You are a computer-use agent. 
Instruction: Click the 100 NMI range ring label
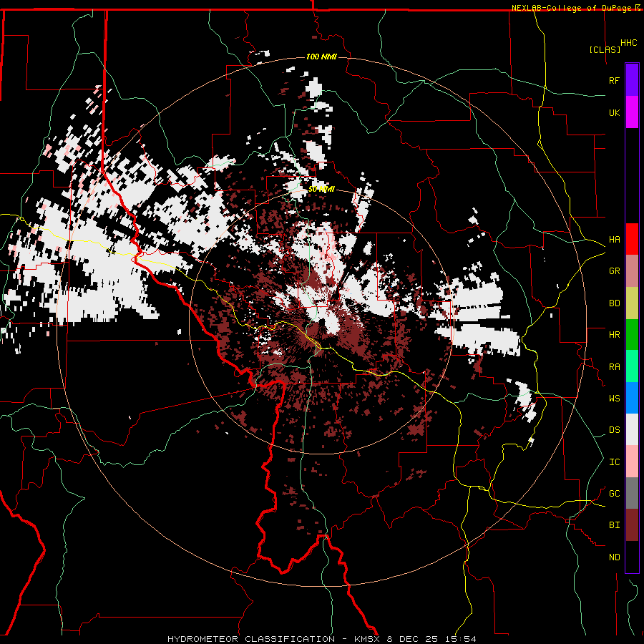point(321,57)
